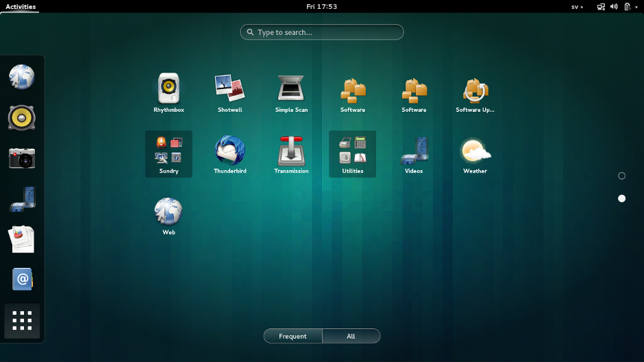Viewport: 644px width, 362px height.
Task: Select the filled second page indicator dot
Action: click(x=622, y=198)
